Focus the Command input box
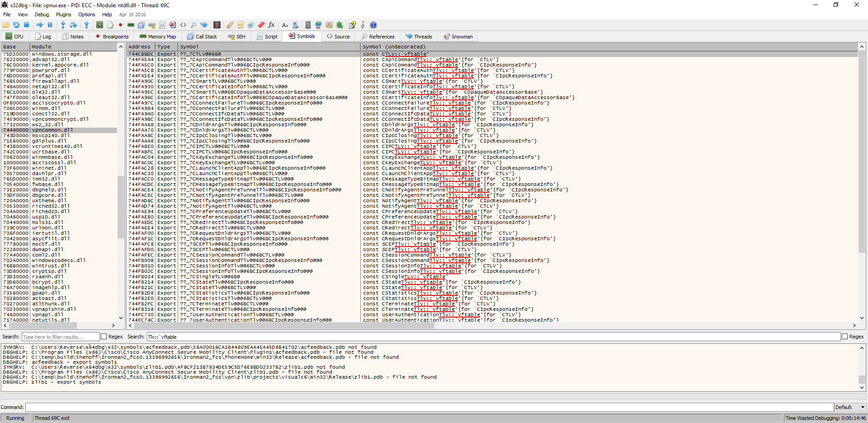 [429, 407]
